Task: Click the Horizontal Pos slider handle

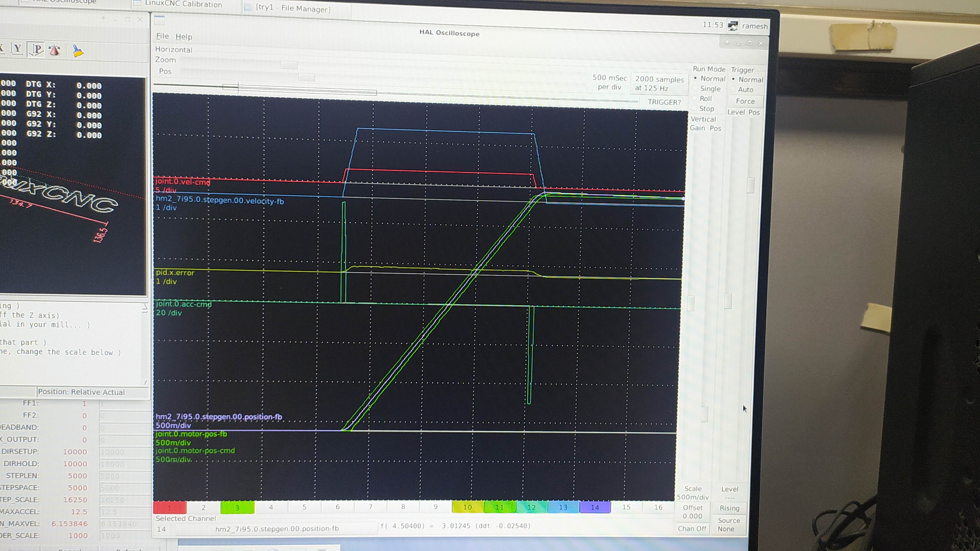Action: (x=307, y=77)
